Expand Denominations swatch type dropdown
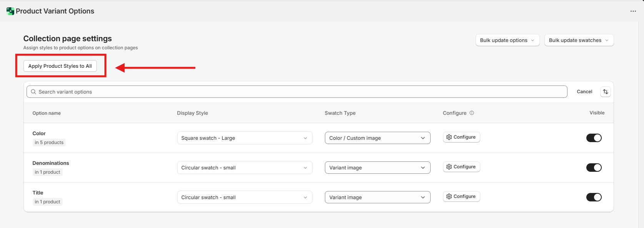The height and width of the screenshot is (228, 644). (x=377, y=168)
